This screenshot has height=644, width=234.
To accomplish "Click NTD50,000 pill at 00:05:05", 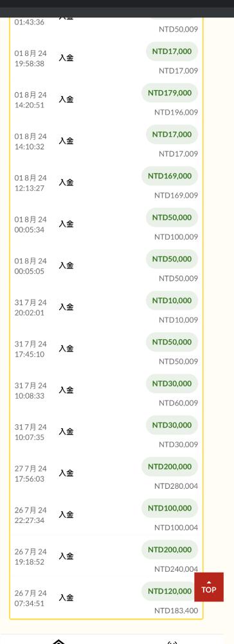I will tap(172, 259).
